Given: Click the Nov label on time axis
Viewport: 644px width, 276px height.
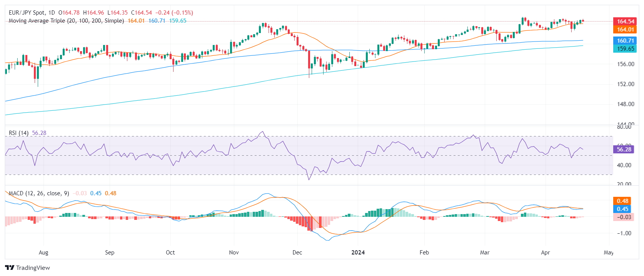Looking at the screenshot, I should click(x=234, y=253).
